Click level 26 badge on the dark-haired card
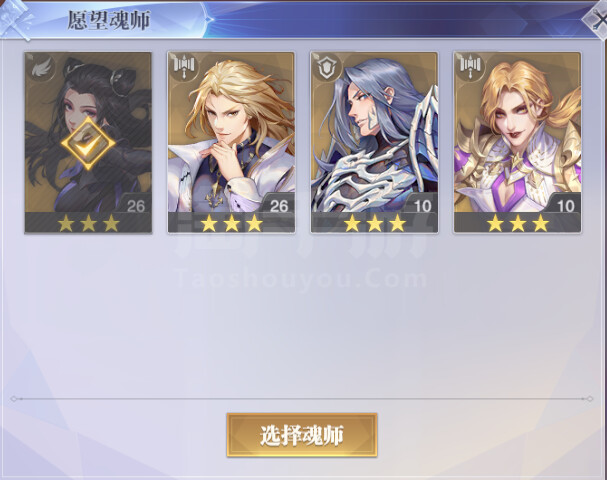The width and height of the screenshot is (607, 480). 135,206
